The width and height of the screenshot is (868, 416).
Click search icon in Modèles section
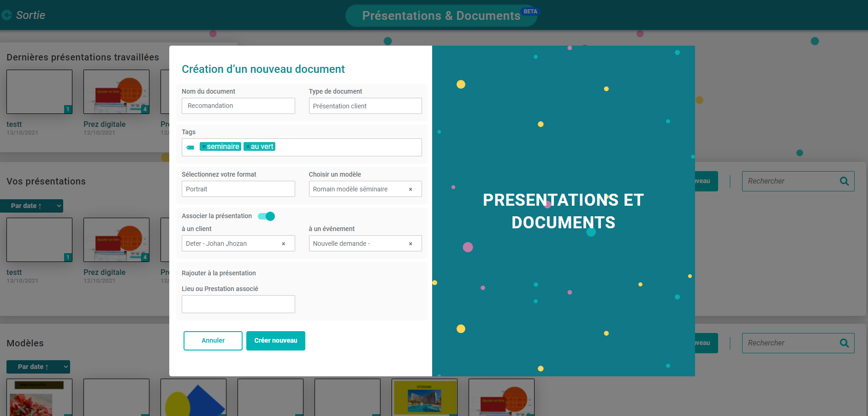pos(844,343)
